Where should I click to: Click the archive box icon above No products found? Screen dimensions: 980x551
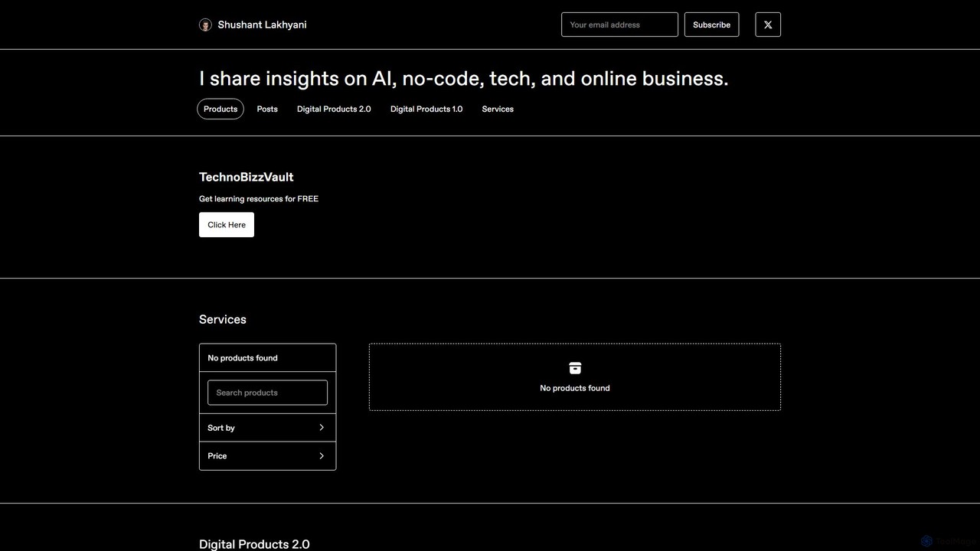tap(575, 368)
